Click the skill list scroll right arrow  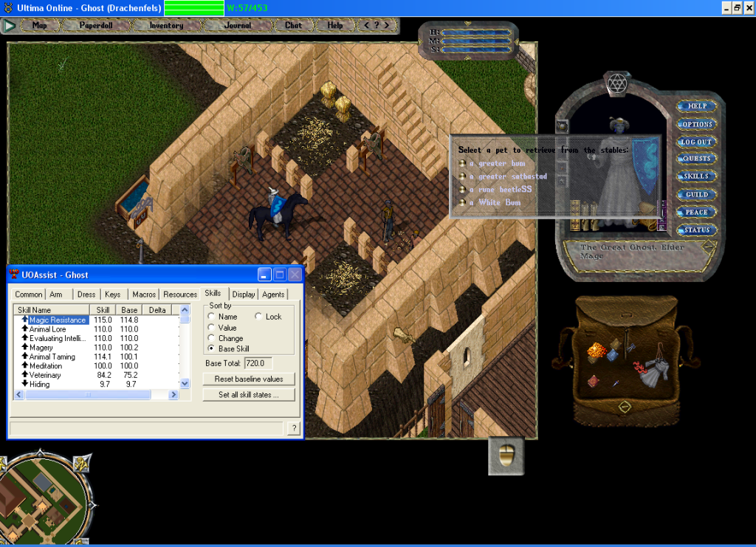point(173,394)
